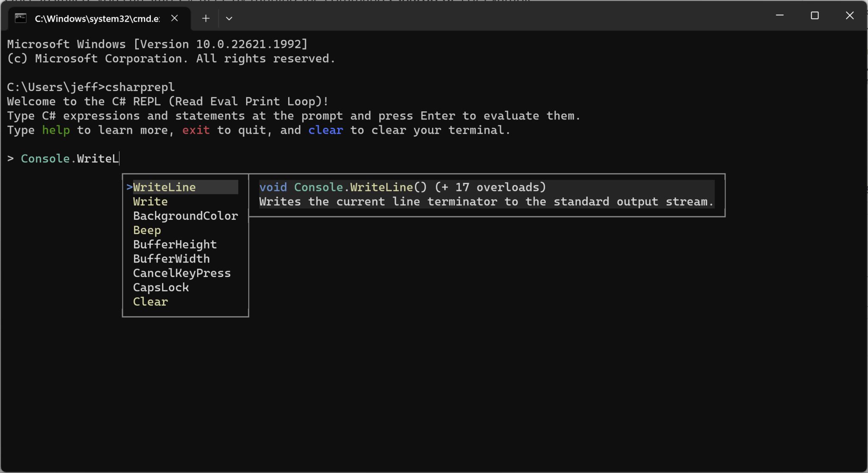868x473 pixels.
Task: Place cursor on the Console.WriteL input line
Action: pyautogui.click(x=70, y=158)
